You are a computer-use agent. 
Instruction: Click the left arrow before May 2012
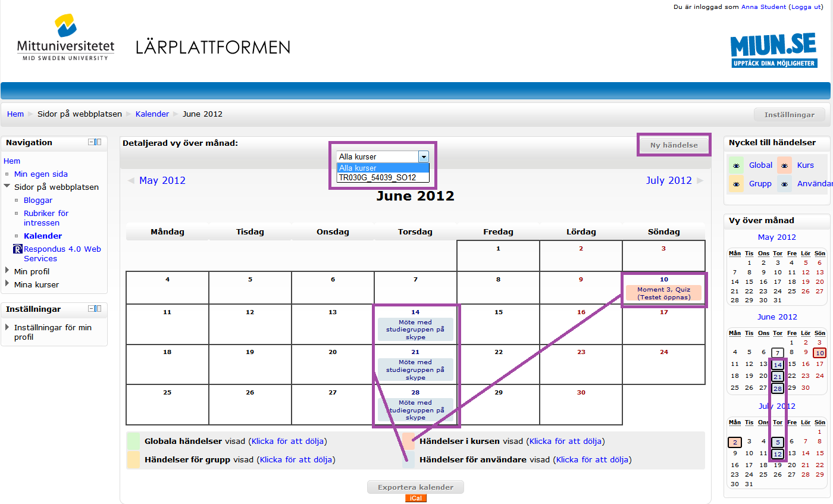click(x=130, y=180)
